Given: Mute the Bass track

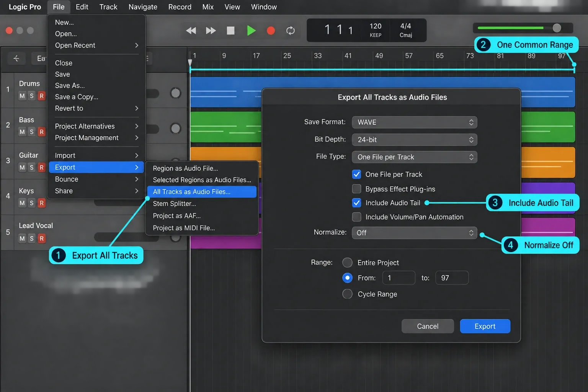Looking at the screenshot, I should click(x=22, y=132).
